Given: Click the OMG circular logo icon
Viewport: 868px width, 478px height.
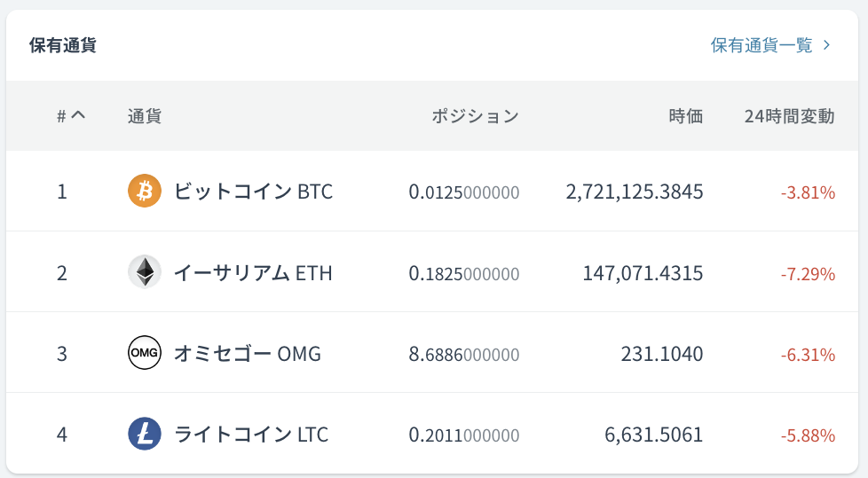Looking at the screenshot, I should tap(145, 352).
